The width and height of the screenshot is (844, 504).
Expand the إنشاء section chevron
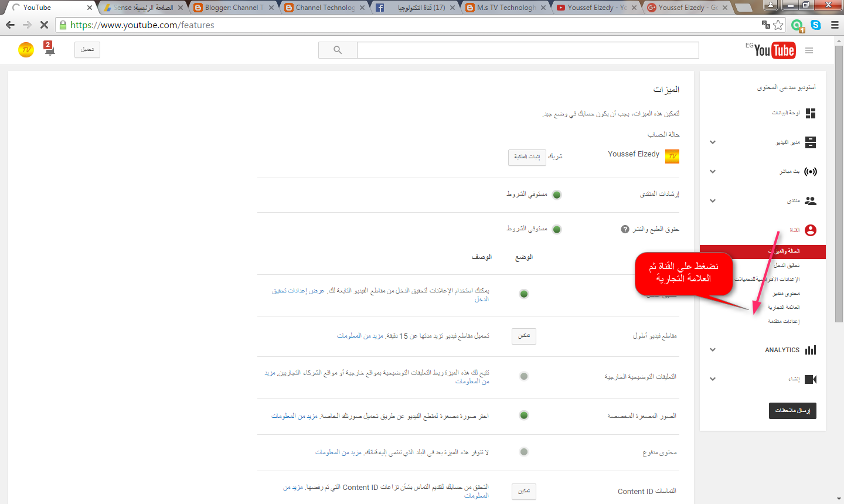tap(713, 379)
